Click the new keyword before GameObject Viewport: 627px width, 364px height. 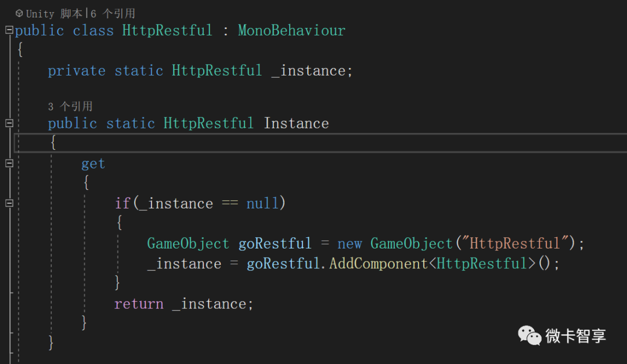click(x=349, y=243)
